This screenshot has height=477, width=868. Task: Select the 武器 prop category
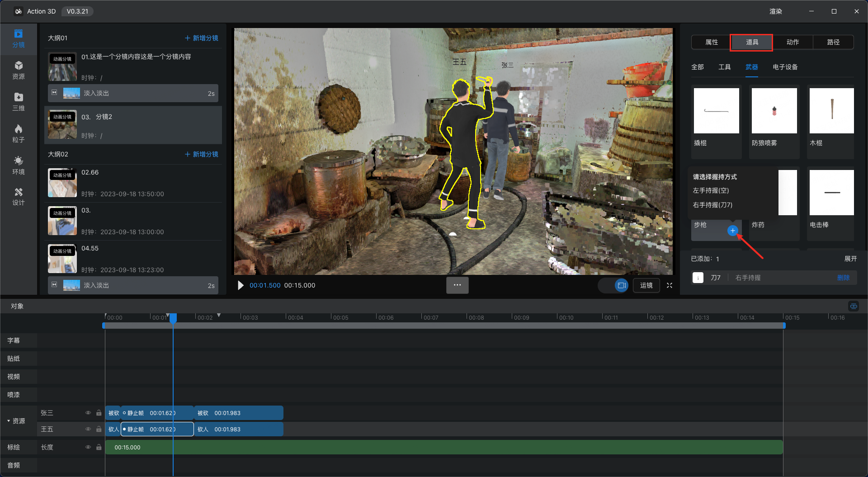pos(752,67)
